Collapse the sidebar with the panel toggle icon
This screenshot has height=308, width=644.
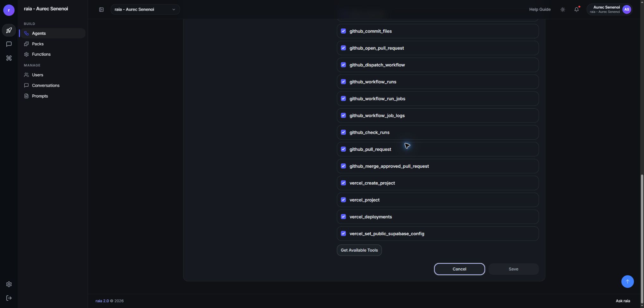(102, 9)
